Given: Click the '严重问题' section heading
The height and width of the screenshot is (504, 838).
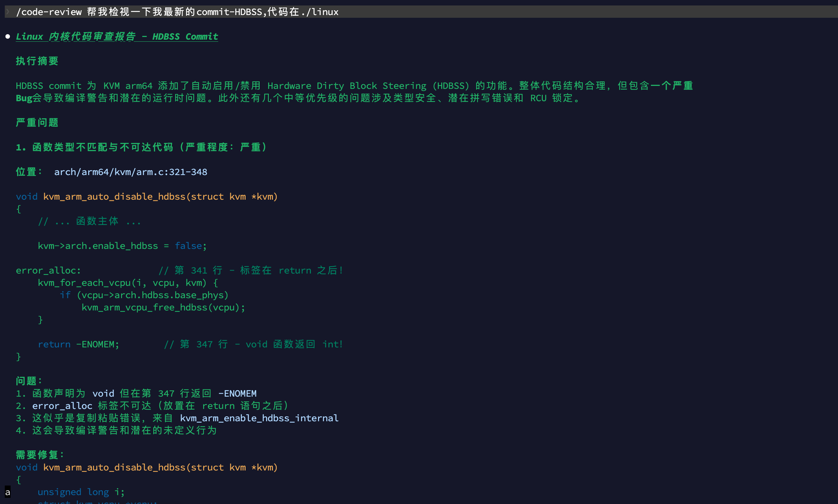Looking at the screenshot, I should 37,122.
